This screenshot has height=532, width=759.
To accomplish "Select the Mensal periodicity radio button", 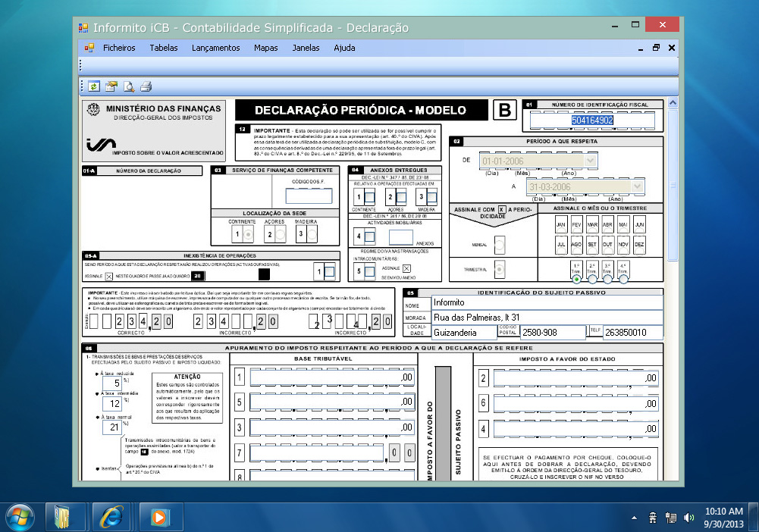I will click(500, 245).
